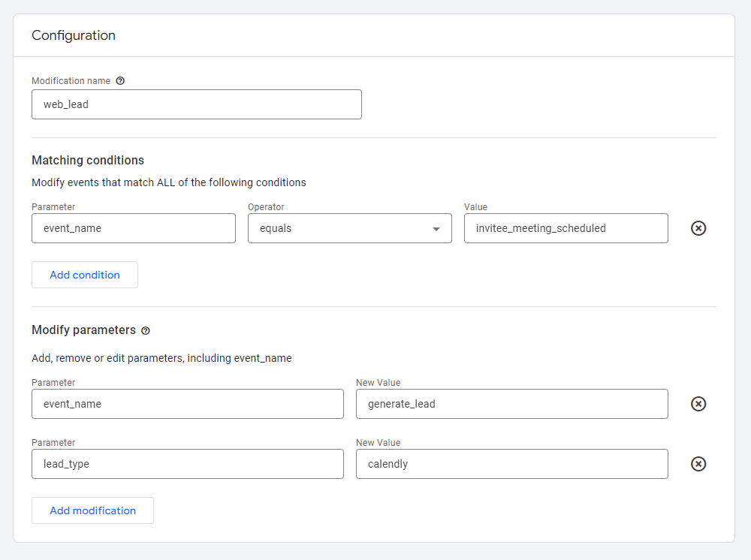
Task: Select the Modification name label text
Action: point(71,81)
